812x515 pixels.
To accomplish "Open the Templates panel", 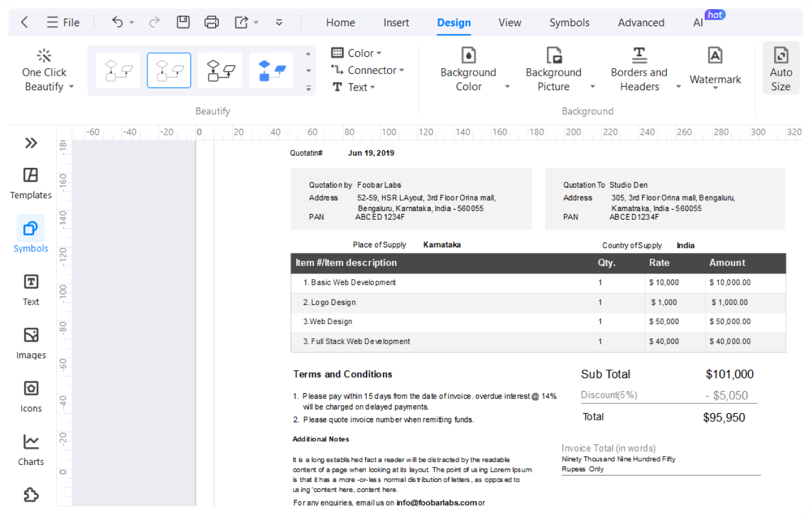I will (x=30, y=184).
